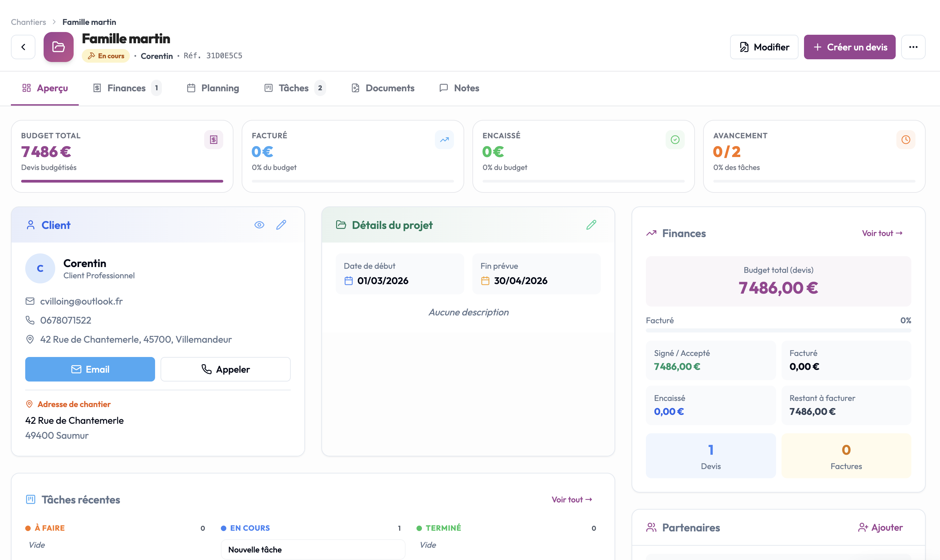Image resolution: width=940 pixels, height=560 pixels.
Task: View client details via eye icon
Action: point(259,225)
